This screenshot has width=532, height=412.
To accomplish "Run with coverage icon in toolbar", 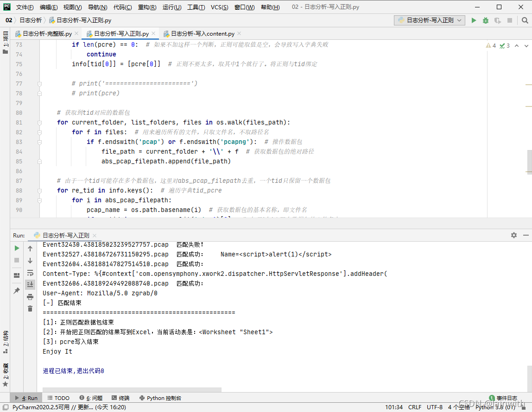I will click(x=497, y=20).
